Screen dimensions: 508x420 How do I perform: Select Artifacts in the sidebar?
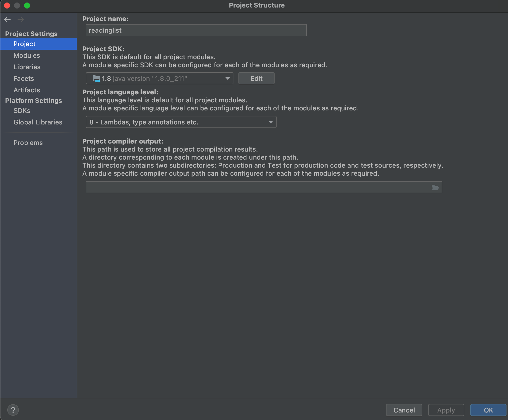(27, 90)
